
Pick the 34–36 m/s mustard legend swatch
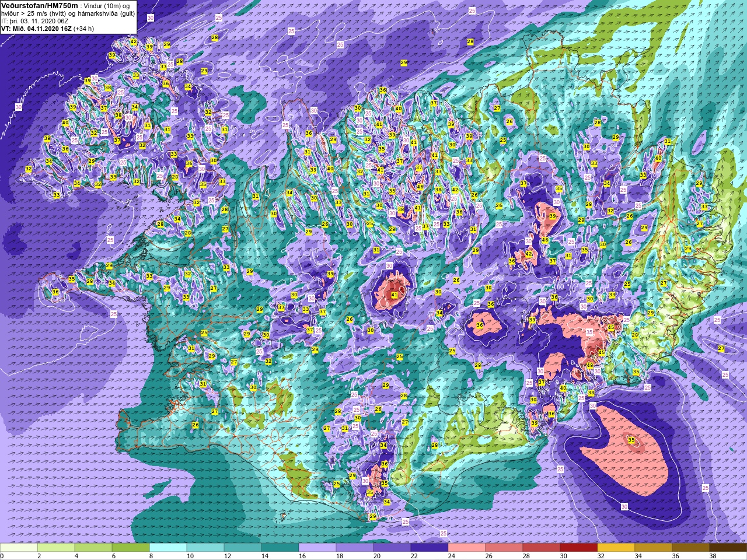[x=654, y=548]
